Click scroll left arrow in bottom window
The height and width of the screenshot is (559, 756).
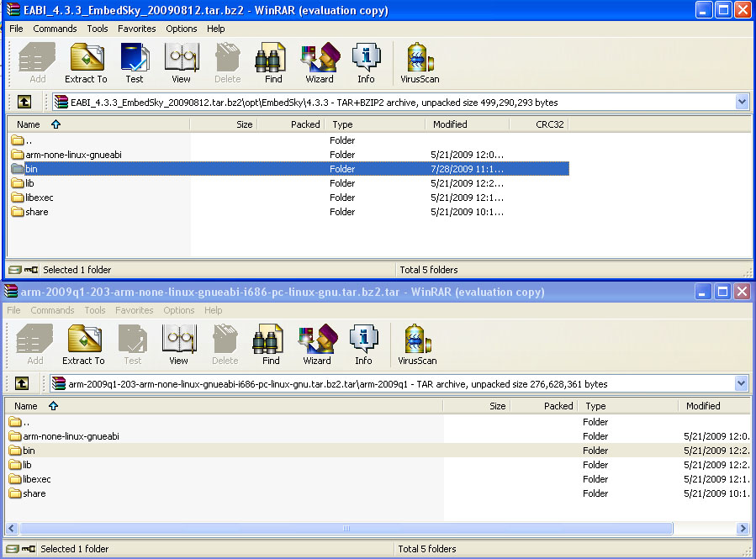pos(12,528)
